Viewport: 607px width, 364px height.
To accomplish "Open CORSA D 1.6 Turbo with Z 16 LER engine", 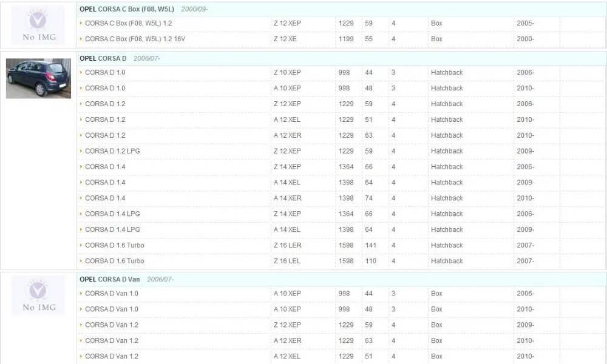I will click(x=115, y=245).
